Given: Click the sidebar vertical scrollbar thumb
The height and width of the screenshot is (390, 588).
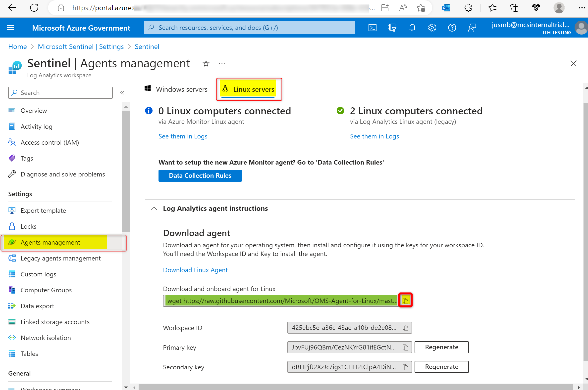Looking at the screenshot, I should click(x=126, y=171).
